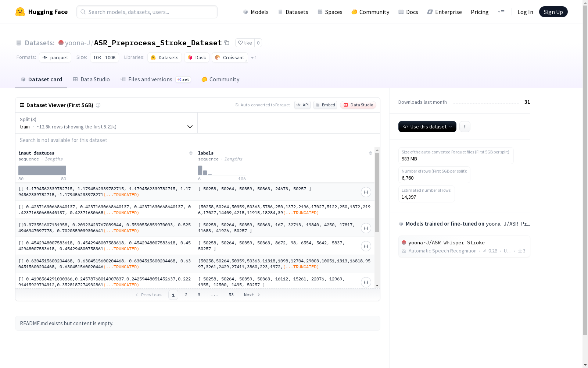Viewport: 588px width, 368px height.
Task: Click Next page in pagination
Action: pyautogui.click(x=252, y=295)
